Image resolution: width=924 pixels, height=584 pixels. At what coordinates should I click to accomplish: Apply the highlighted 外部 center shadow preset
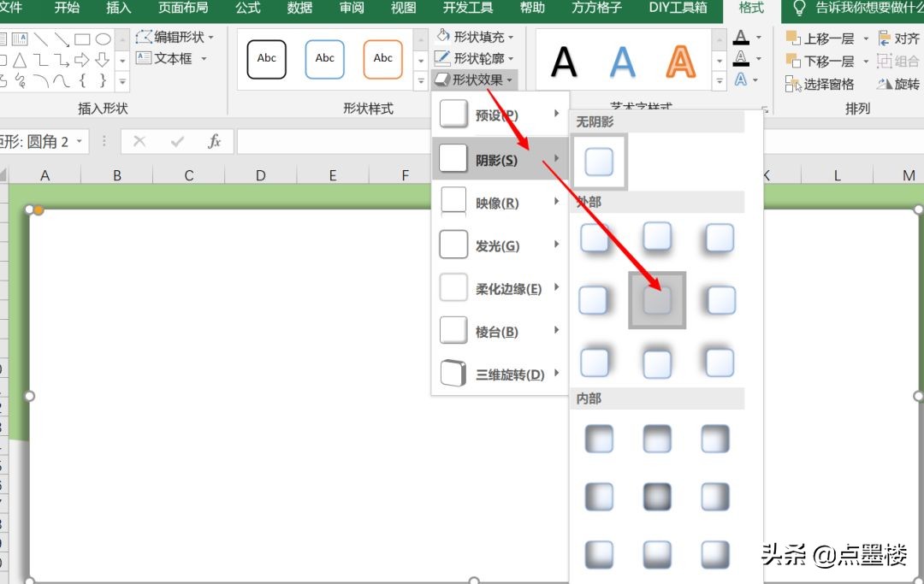656,300
